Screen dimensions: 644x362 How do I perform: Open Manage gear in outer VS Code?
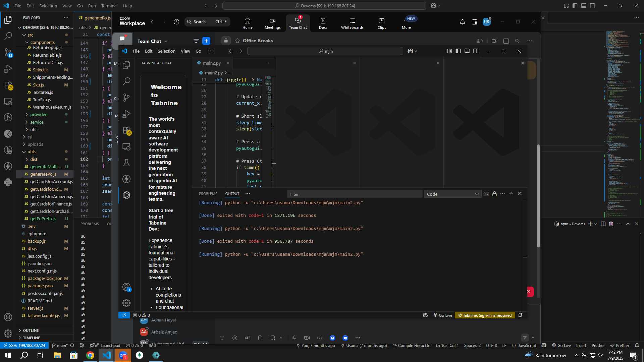[8, 334]
